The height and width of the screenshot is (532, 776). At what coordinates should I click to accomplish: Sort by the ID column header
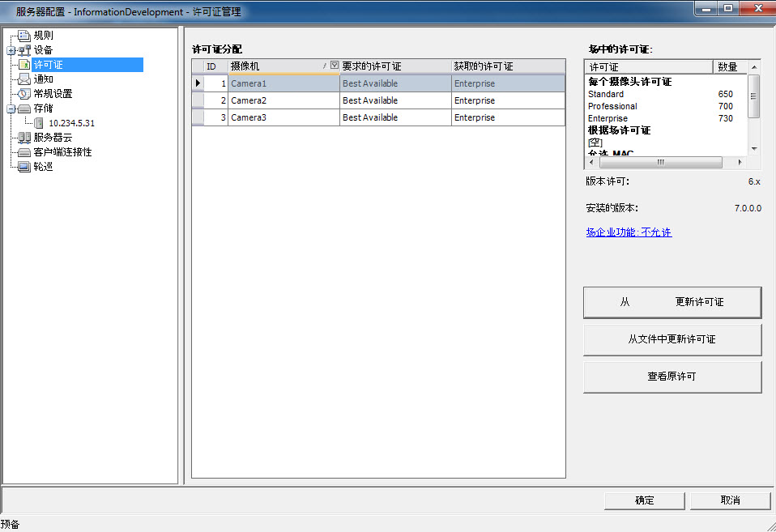point(215,66)
